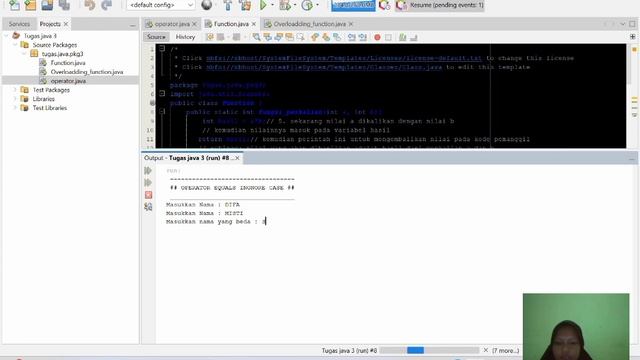
Task: Run the project with green play icon
Action: 263,5
